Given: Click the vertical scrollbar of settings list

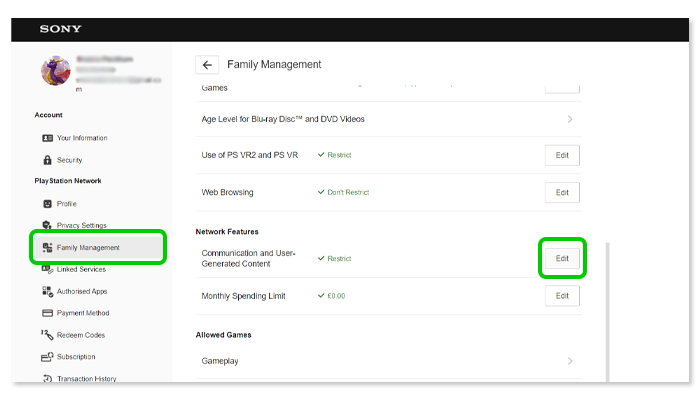Looking at the screenshot, I should tap(607, 312).
